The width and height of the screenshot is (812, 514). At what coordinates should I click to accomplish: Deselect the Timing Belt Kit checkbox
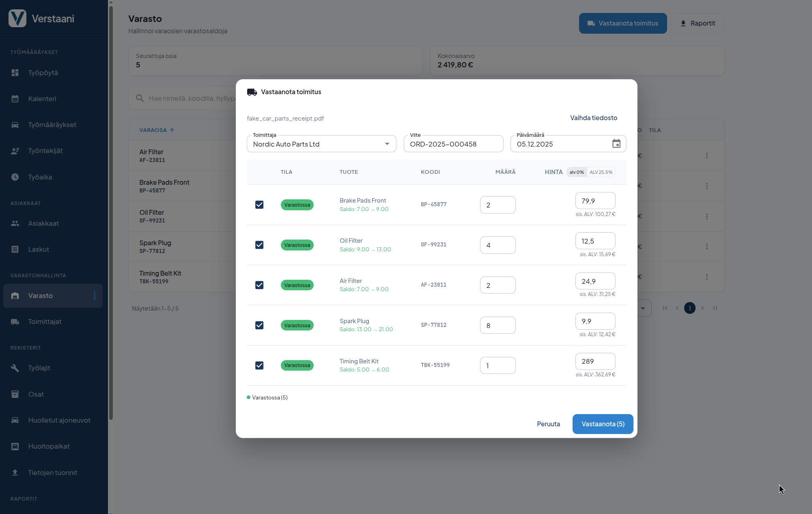[x=259, y=365]
